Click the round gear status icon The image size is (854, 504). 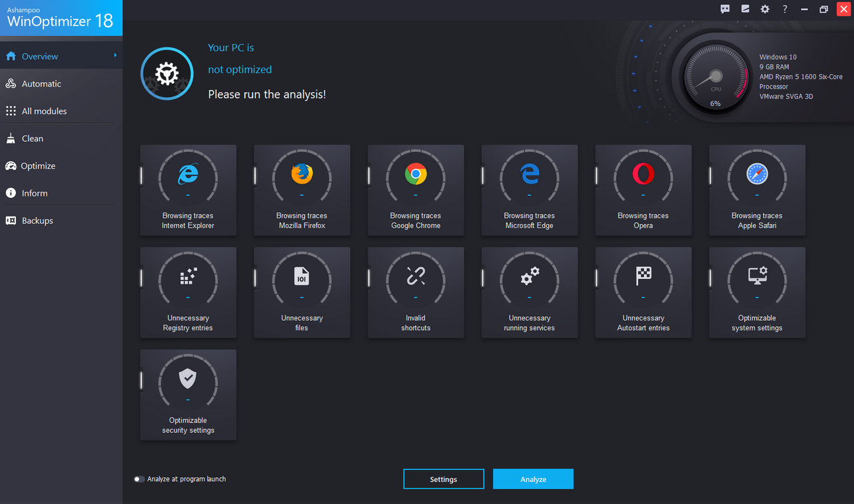click(167, 73)
